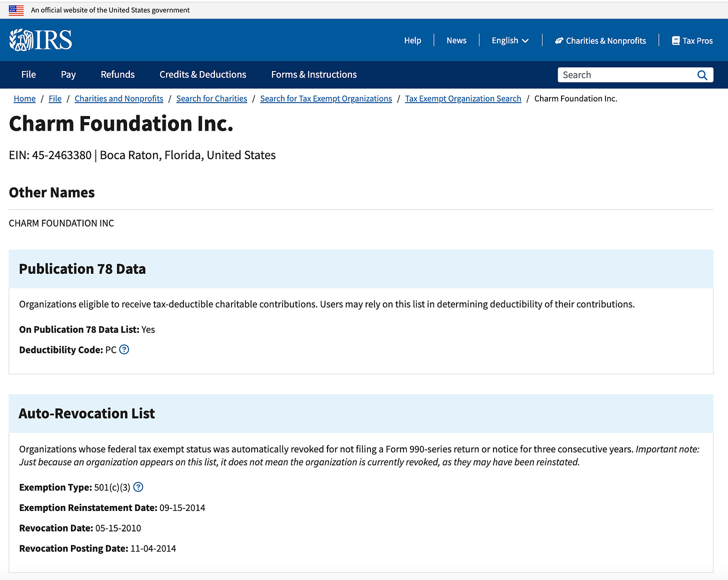Click the News link

[456, 41]
